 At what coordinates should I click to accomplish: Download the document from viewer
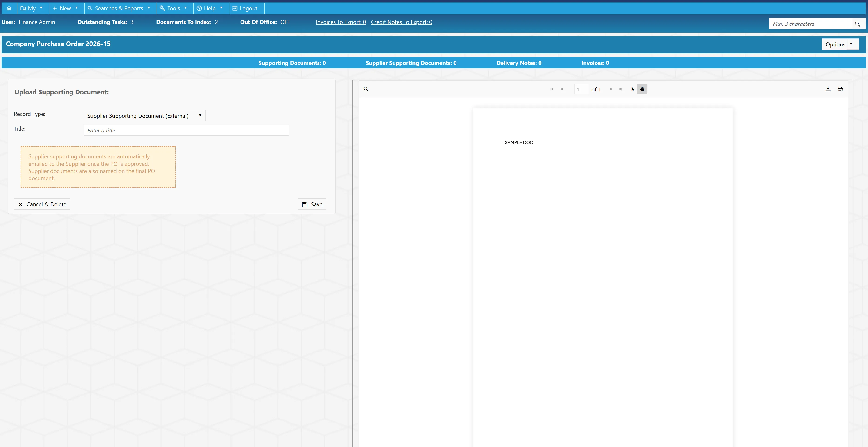click(x=828, y=89)
